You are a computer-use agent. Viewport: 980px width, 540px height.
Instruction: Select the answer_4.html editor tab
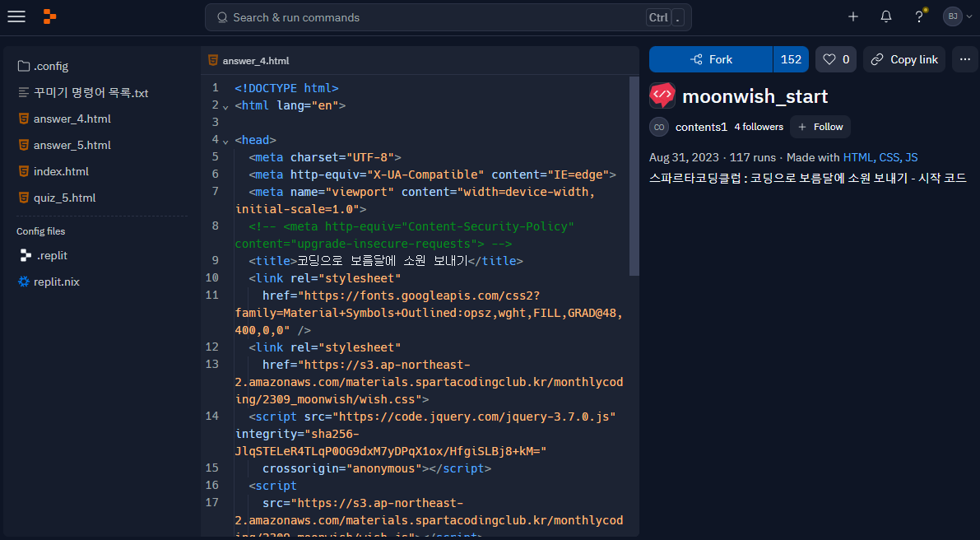click(248, 61)
